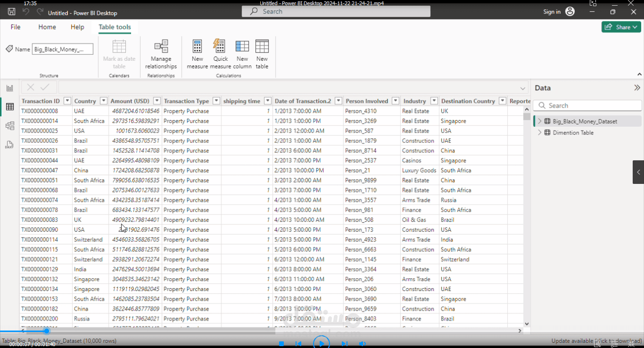Select the Table tools tab
The width and height of the screenshot is (644, 348).
pos(115,27)
